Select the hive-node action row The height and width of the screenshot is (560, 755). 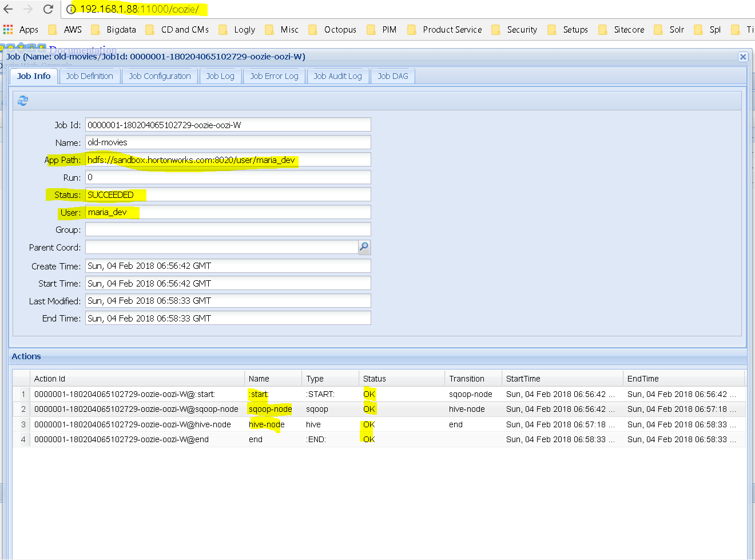[x=379, y=424]
